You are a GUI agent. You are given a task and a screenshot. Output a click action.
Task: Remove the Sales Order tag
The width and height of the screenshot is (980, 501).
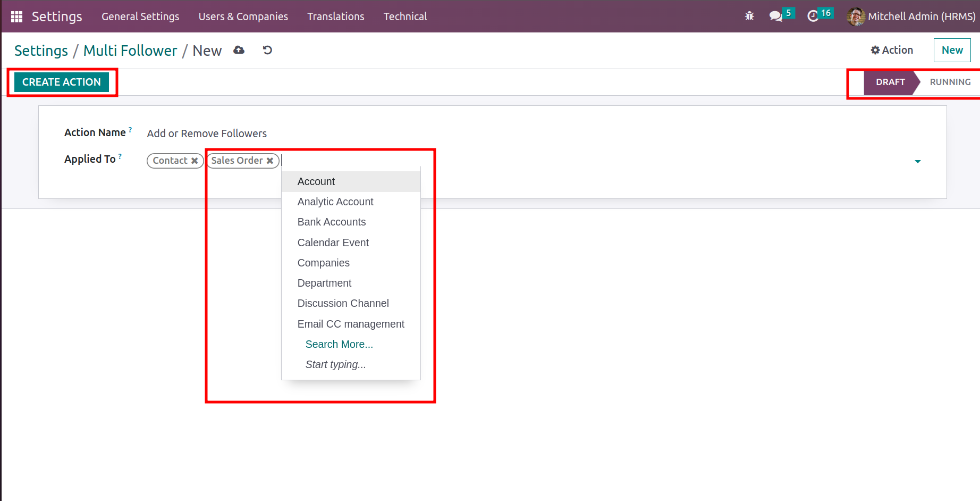pos(270,161)
